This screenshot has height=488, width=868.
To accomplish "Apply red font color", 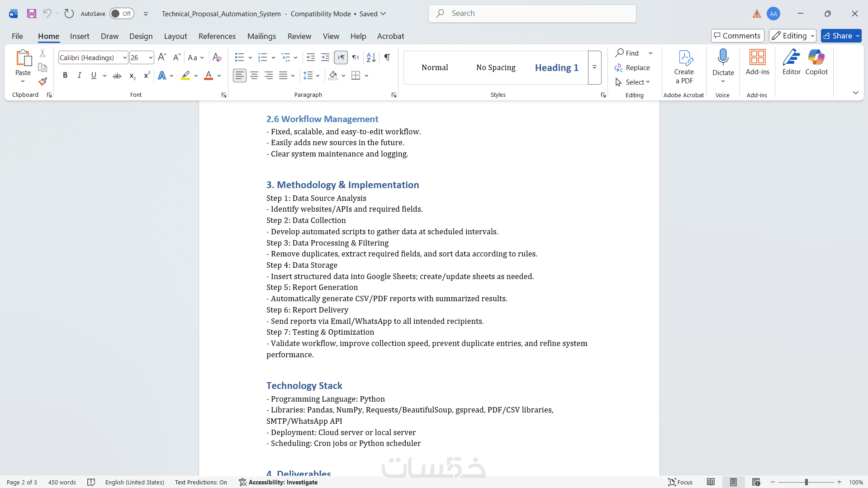I will coord(209,76).
